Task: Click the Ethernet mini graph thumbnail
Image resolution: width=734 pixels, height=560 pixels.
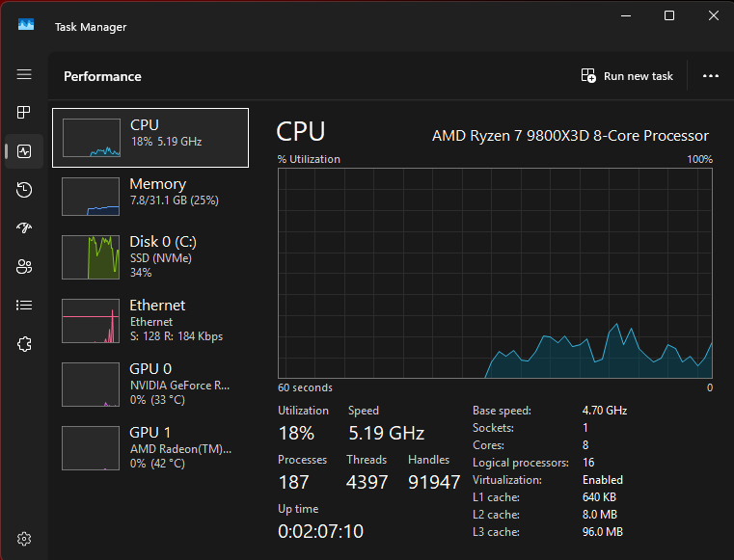Action: [91, 321]
